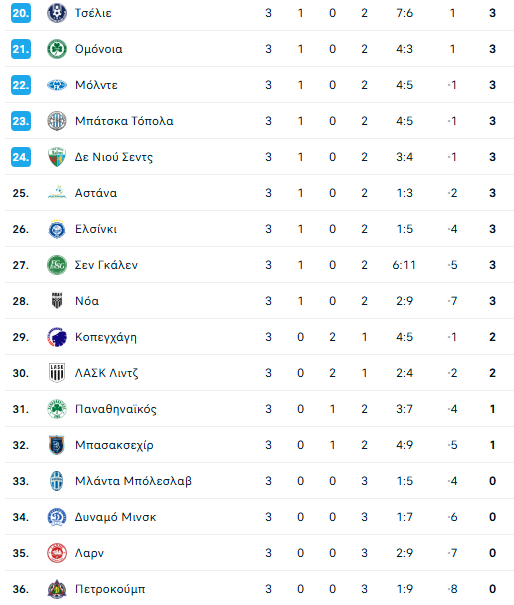Click the Κοπεγχάγη lion logo
This screenshot has width=514, height=605.
tap(57, 337)
